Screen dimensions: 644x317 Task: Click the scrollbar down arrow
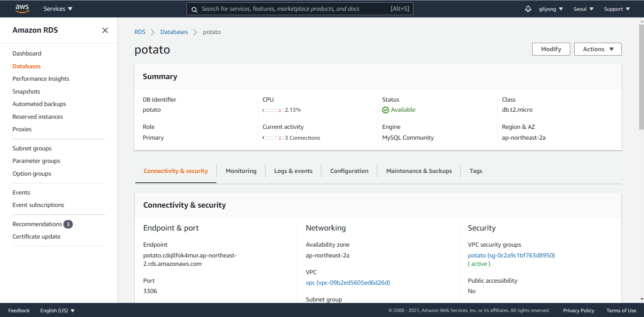coord(641,299)
